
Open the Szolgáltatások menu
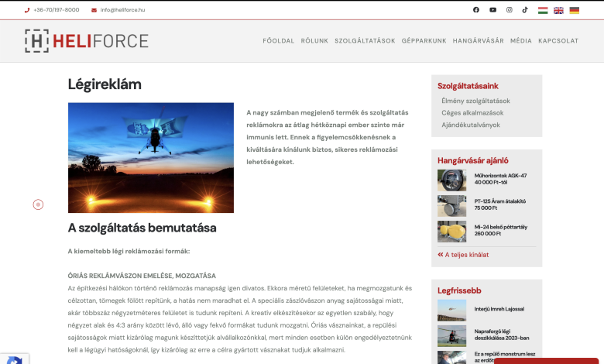pyautogui.click(x=365, y=41)
